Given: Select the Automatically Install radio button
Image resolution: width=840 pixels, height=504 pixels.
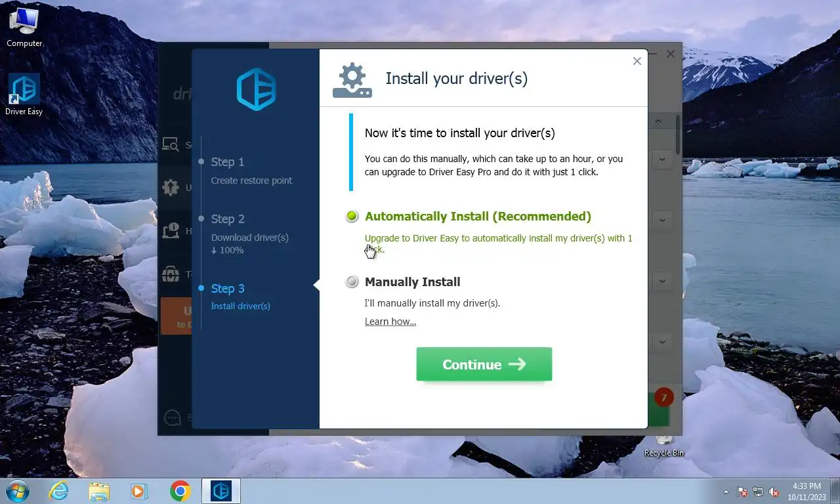Looking at the screenshot, I should (x=352, y=217).
